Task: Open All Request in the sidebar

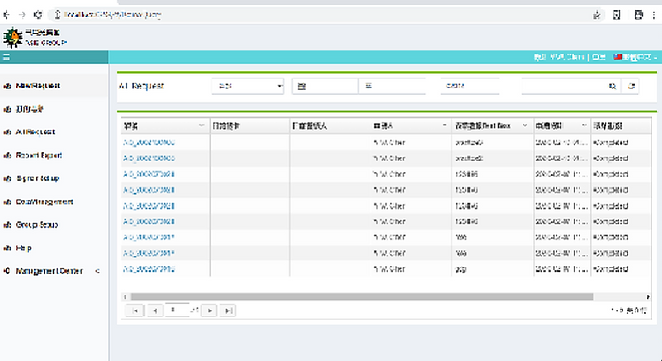Action: click(x=35, y=132)
